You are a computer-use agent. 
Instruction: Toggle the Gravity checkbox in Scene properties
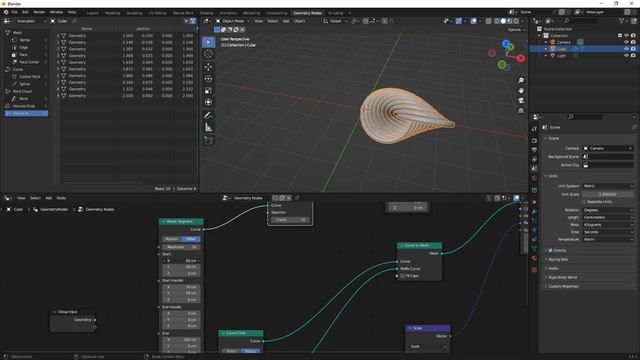click(x=550, y=250)
